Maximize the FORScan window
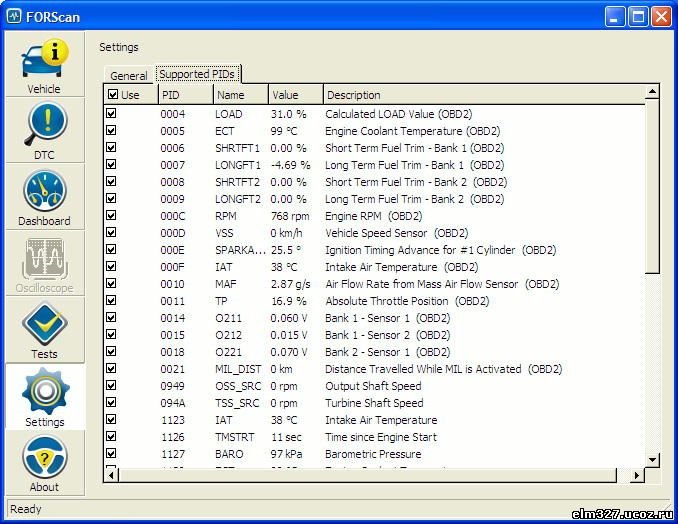 point(638,16)
